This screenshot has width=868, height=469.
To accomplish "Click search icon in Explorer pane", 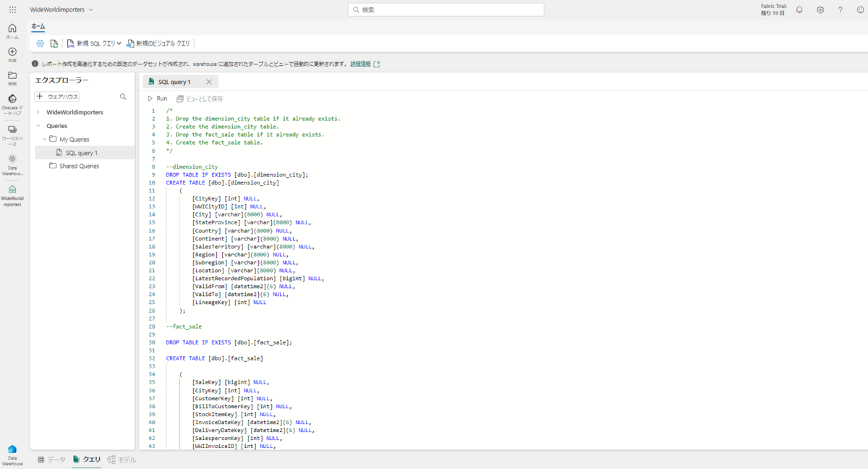I will [123, 96].
